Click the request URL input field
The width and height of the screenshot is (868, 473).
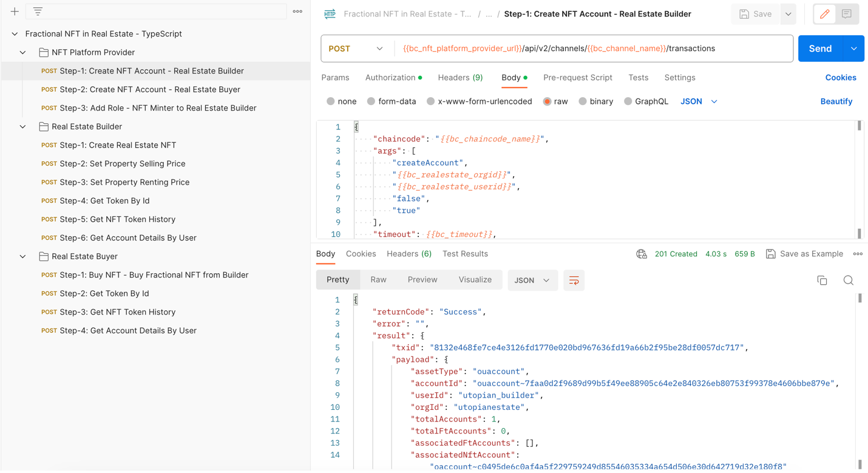click(595, 49)
